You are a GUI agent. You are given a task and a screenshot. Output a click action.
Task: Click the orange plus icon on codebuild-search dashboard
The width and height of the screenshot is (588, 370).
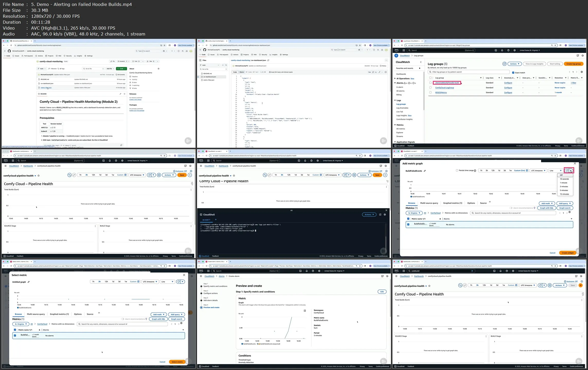(581, 285)
